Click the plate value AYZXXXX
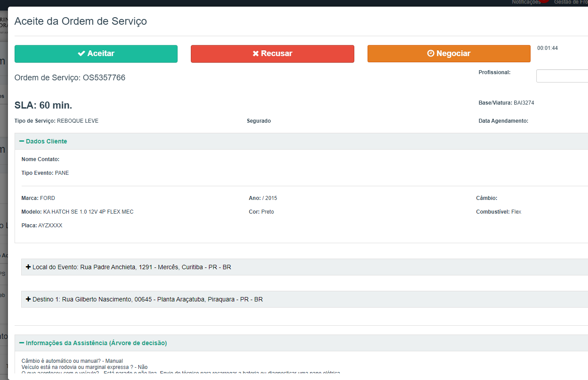 (50, 226)
